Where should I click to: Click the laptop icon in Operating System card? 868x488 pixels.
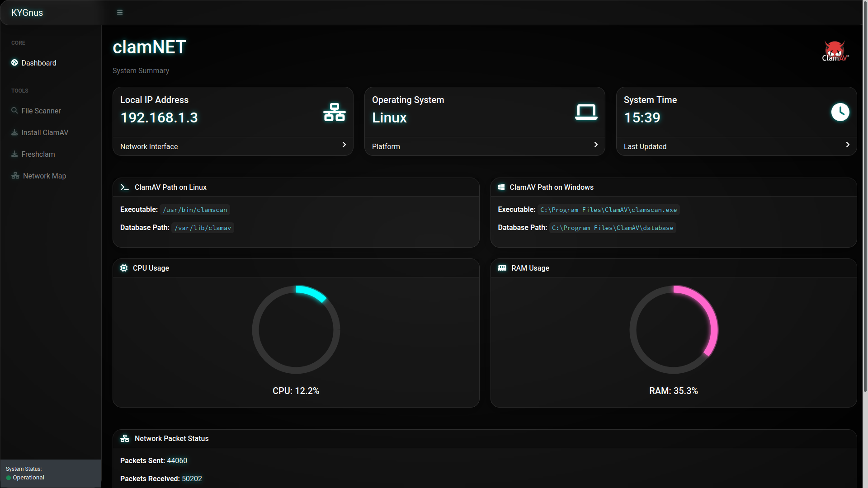tap(586, 112)
